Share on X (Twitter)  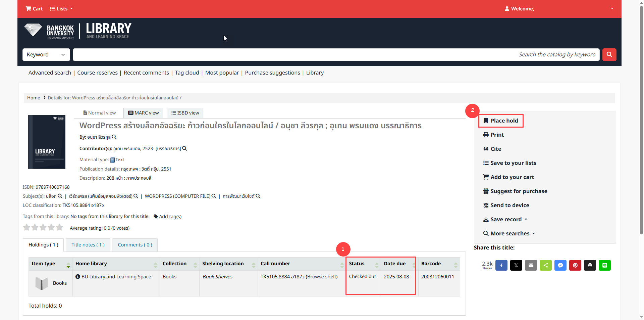(516, 265)
